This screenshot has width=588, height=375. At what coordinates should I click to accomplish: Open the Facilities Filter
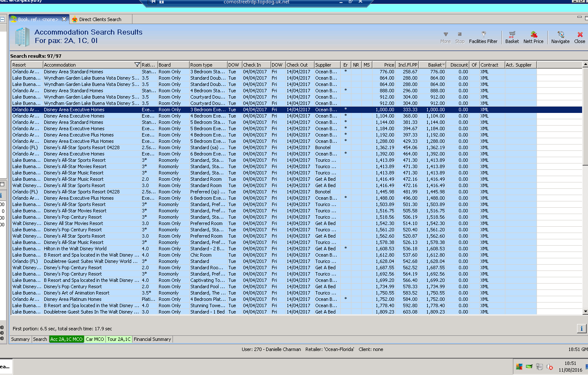click(483, 37)
